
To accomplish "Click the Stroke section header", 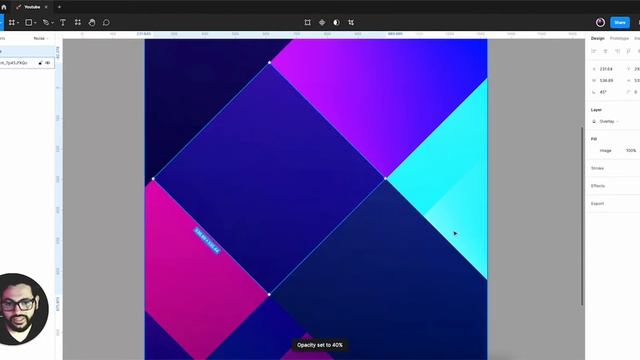I will pyautogui.click(x=597, y=168).
